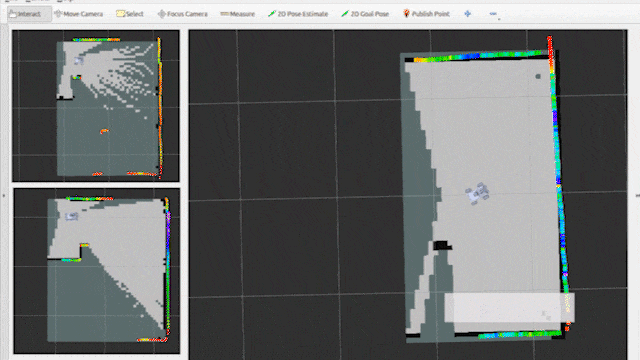Click the black obstacle block in main map
Image resolution: width=640 pixels, height=360 pixels.
tap(441, 245)
